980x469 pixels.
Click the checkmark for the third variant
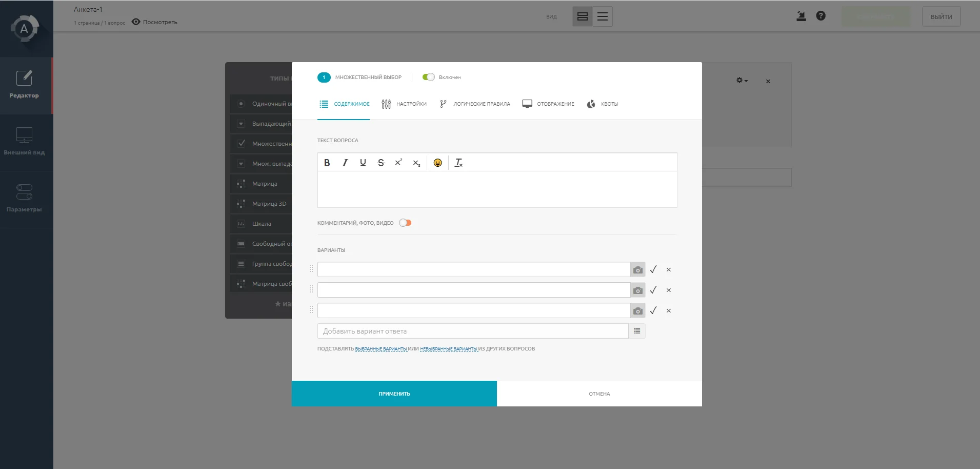[x=653, y=310]
